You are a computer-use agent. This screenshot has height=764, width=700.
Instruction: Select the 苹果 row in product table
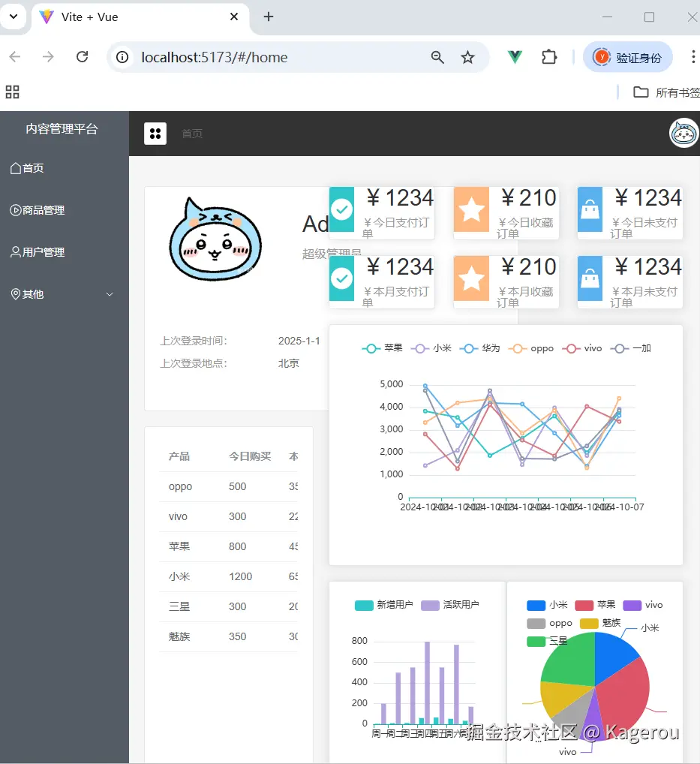point(228,546)
